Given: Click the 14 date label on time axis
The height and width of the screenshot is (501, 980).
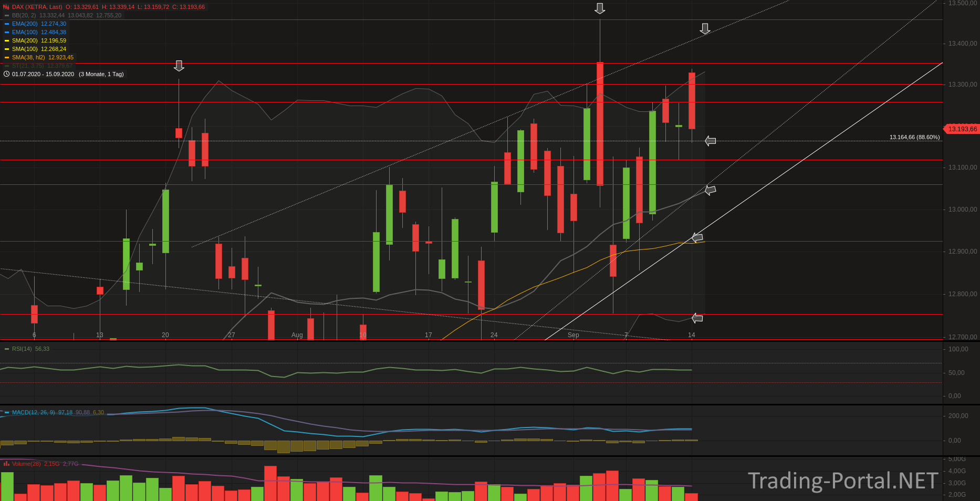Looking at the screenshot, I should click(x=692, y=335).
